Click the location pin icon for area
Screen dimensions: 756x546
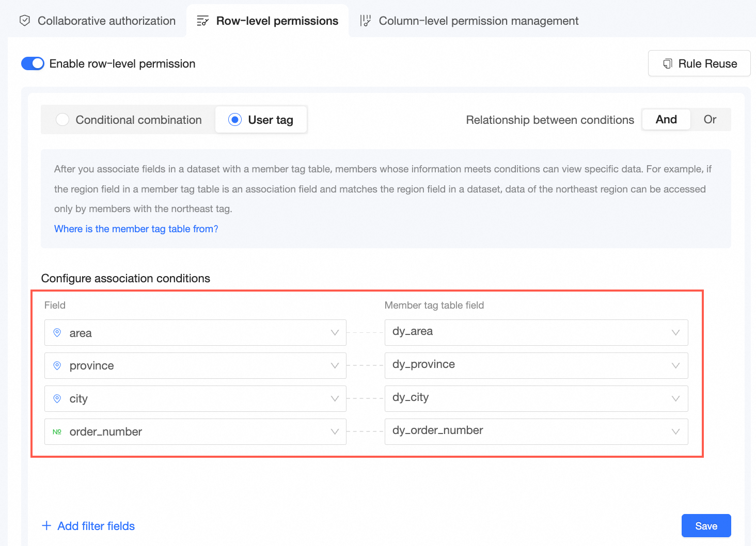57,333
